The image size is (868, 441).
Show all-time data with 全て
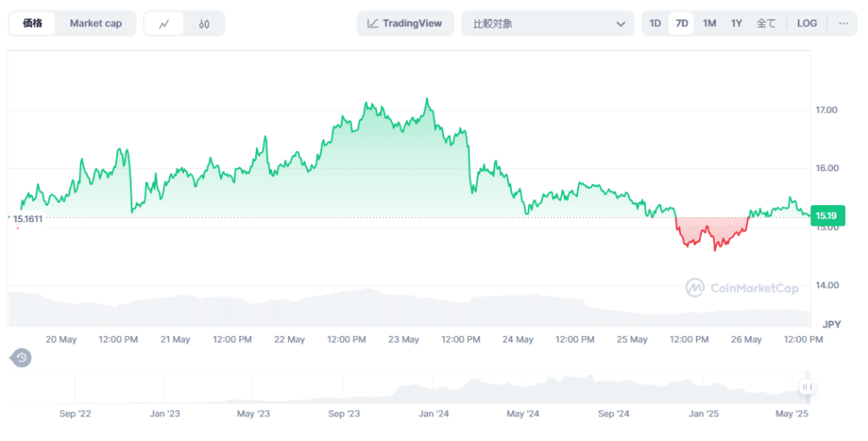[x=765, y=24]
